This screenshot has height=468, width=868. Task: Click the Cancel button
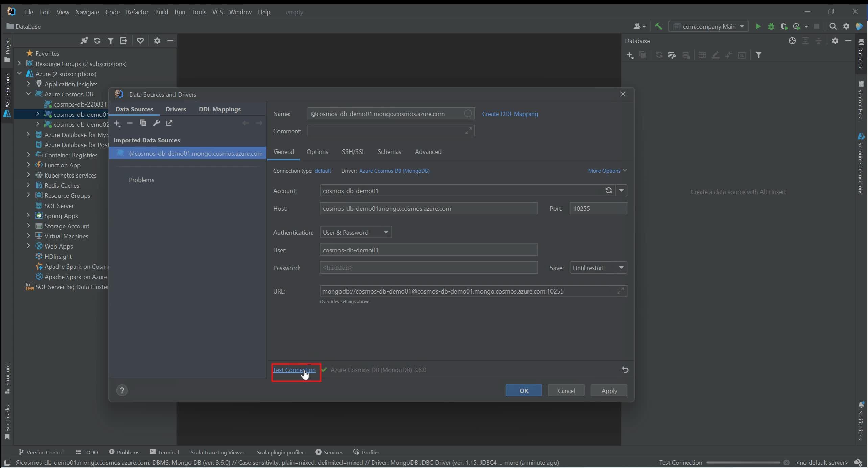pyautogui.click(x=566, y=391)
